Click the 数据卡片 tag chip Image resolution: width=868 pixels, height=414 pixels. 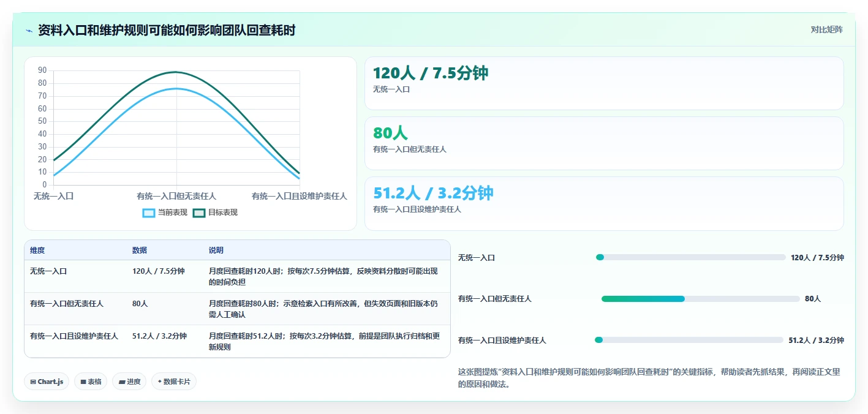point(174,382)
